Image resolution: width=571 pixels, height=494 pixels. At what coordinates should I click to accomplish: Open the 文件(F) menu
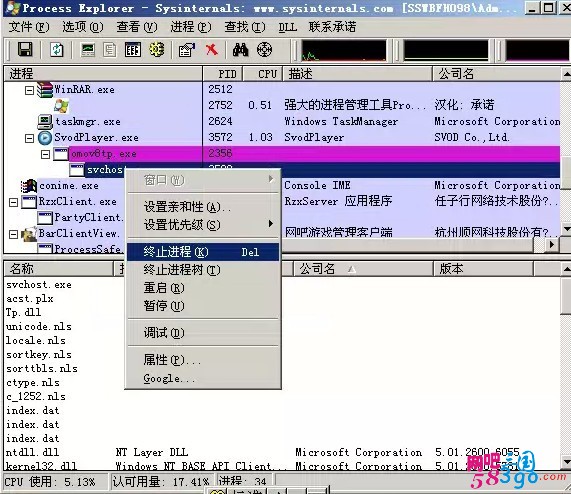(x=29, y=27)
